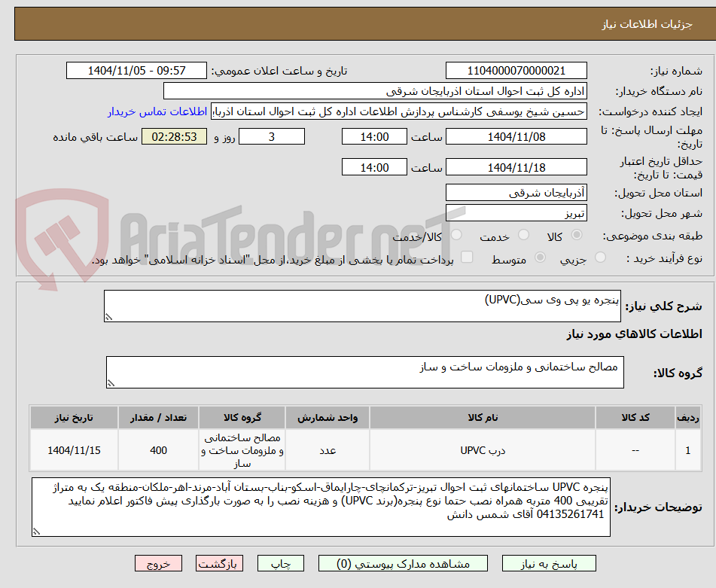Click the چاپ print button

pyautogui.click(x=281, y=563)
